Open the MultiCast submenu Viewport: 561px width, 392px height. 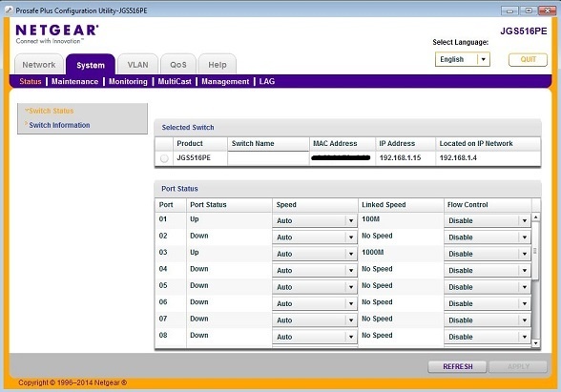coord(175,82)
